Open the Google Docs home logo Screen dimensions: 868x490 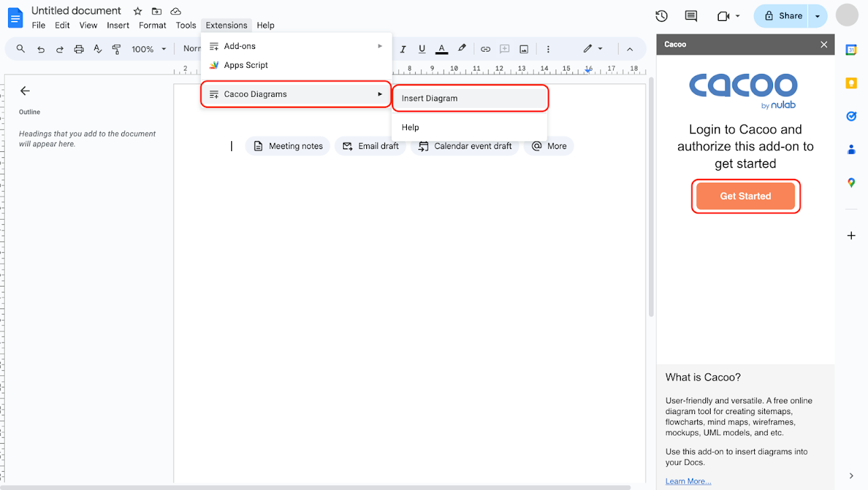pyautogui.click(x=16, y=18)
